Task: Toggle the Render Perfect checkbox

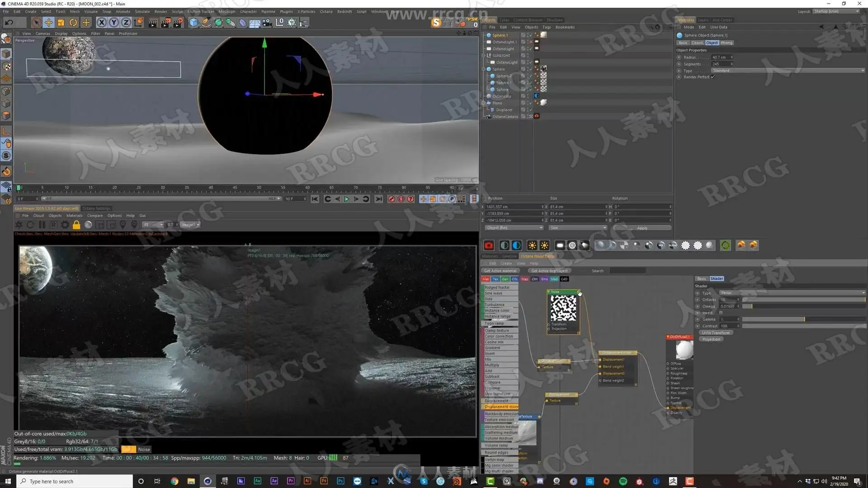Action: click(713, 77)
